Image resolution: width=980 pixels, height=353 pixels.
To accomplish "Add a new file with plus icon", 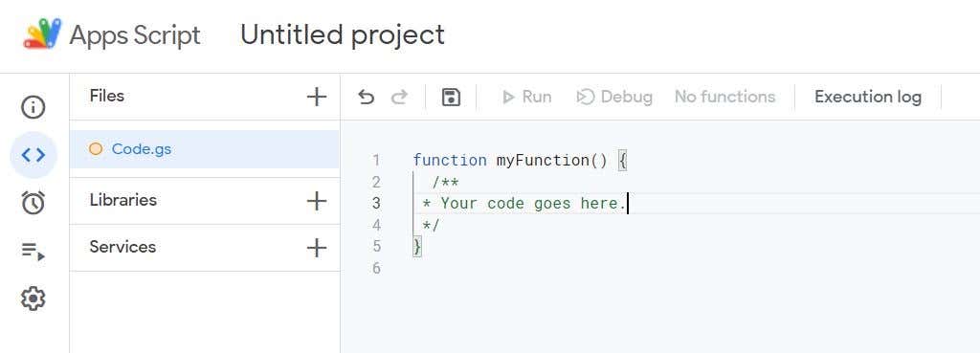I will click(317, 97).
